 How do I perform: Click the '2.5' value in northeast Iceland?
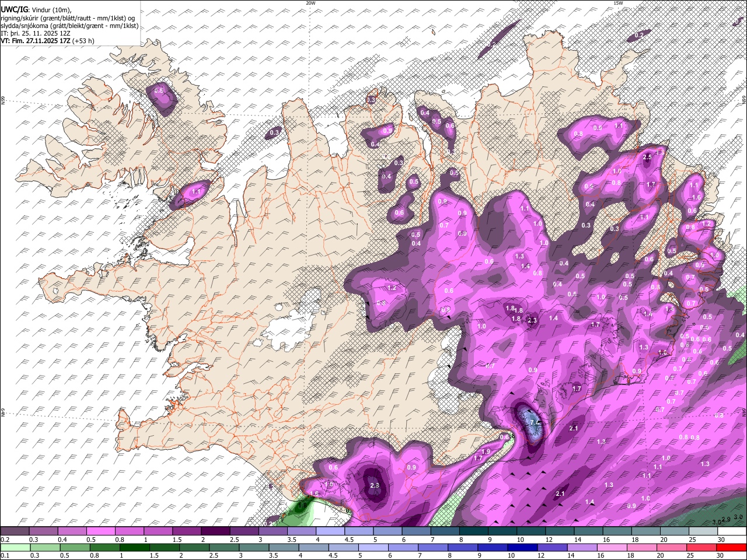click(x=647, y=157)
